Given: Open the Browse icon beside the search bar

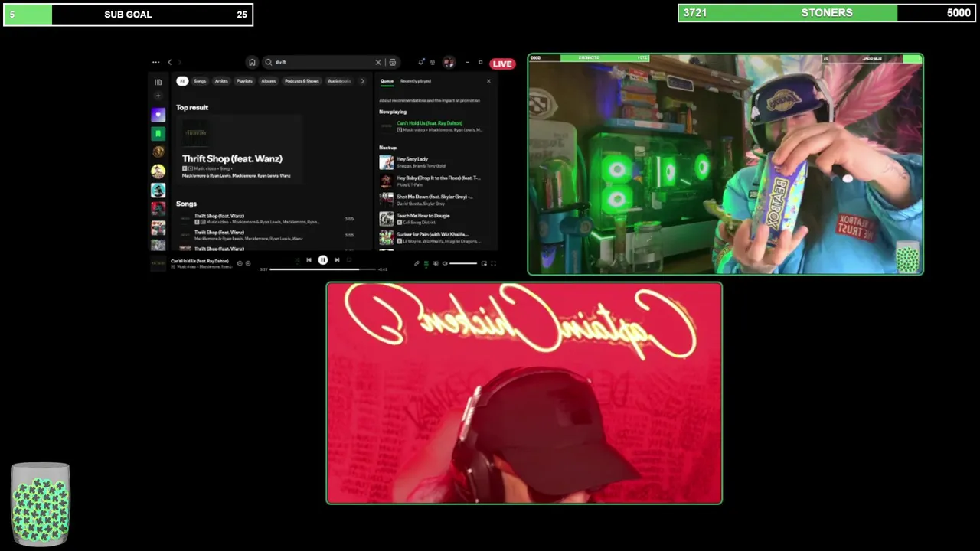Looking at the screenshot, I should tap(393, 63).
